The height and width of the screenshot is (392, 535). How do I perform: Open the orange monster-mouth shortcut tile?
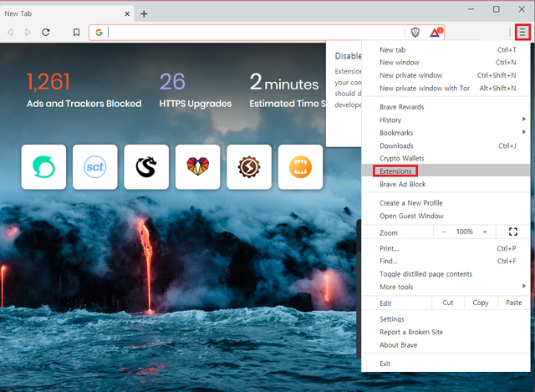[300, 167]
